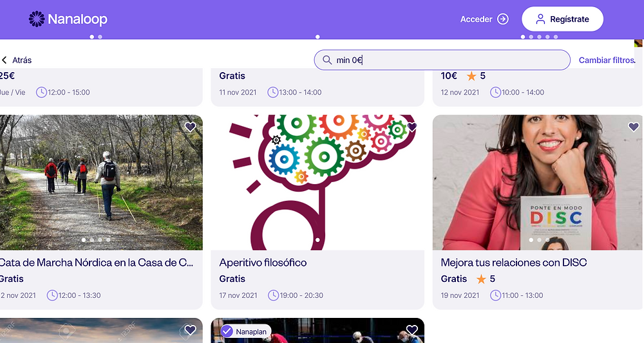This screenshot has width=644, height=343.
Task: Toggle heart on the sunset photo card
Action: (190, 329)
